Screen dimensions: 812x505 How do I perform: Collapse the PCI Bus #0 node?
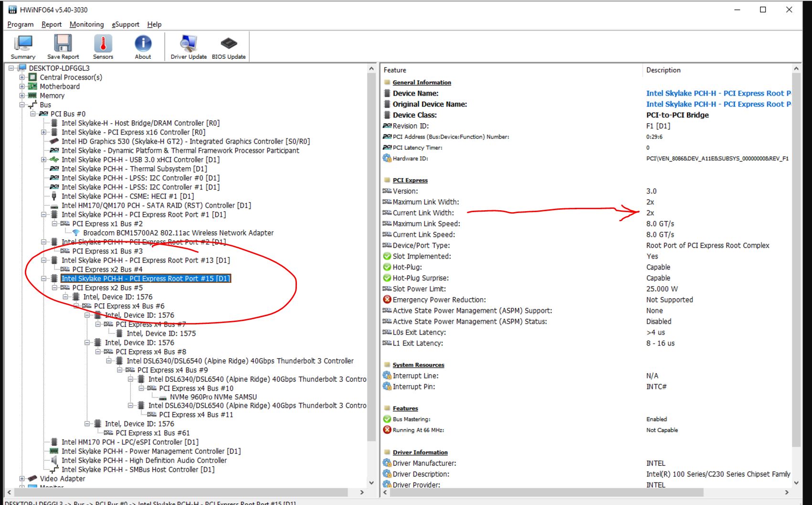[x=32, y=114]
